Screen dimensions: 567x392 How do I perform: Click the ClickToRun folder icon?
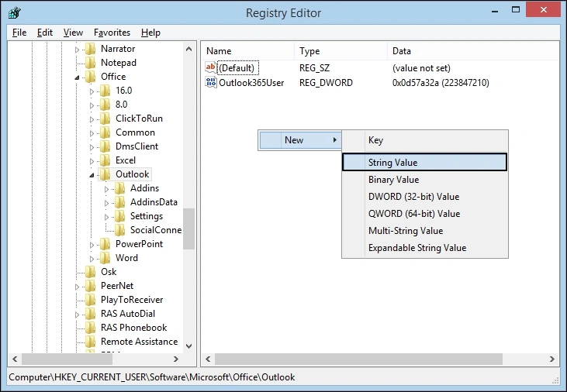pyautogui.click(x=105, y=119)
